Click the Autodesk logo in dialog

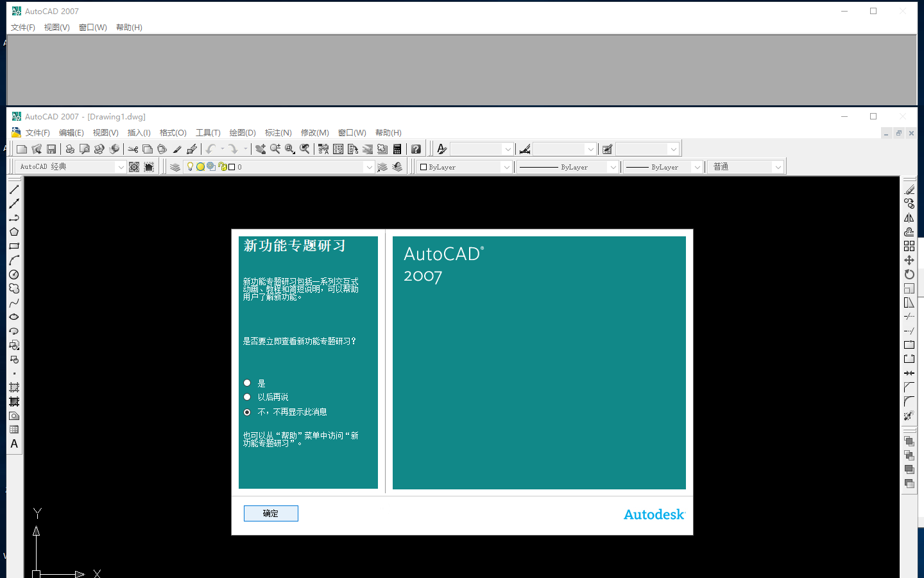[654, 514]
